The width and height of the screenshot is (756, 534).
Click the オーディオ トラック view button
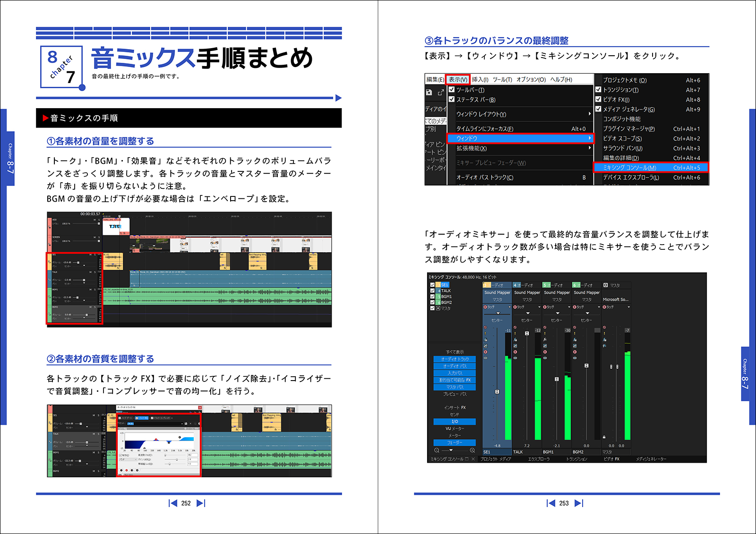455,359
